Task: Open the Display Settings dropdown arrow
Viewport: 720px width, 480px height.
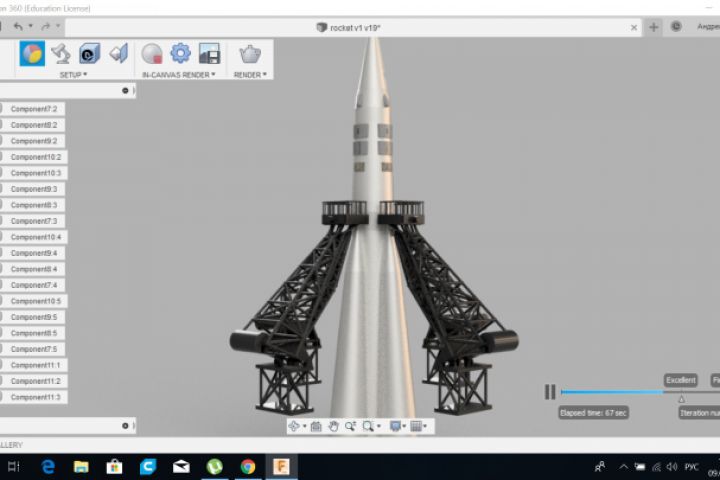Action: pos(404,427)
